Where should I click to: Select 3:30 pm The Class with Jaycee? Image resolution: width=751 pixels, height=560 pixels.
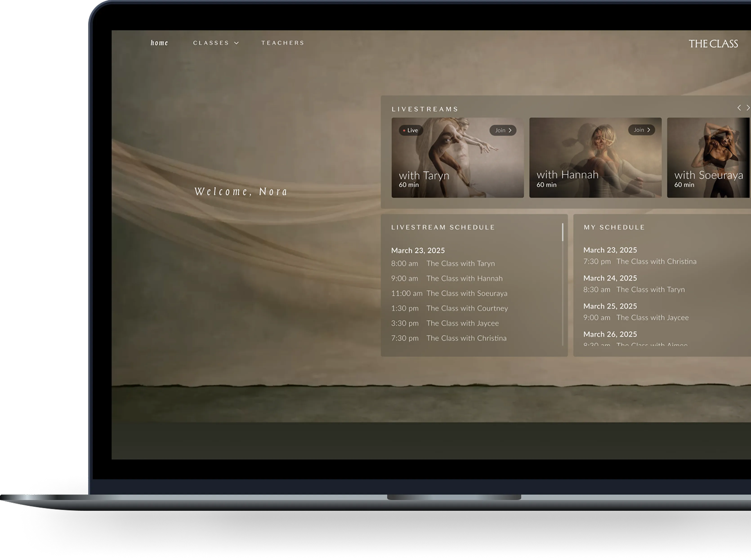pos(445,323)
